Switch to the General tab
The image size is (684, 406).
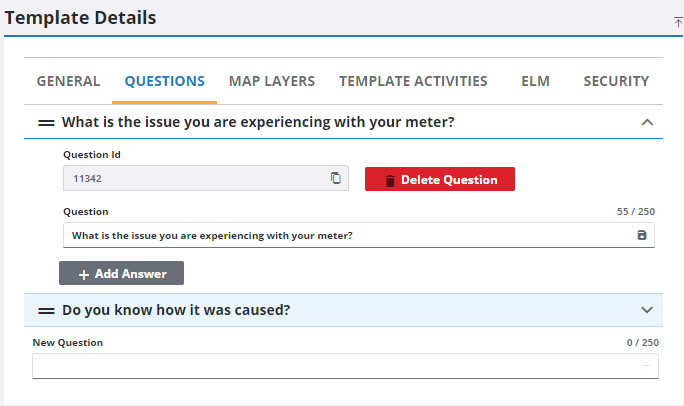[68, 81]
